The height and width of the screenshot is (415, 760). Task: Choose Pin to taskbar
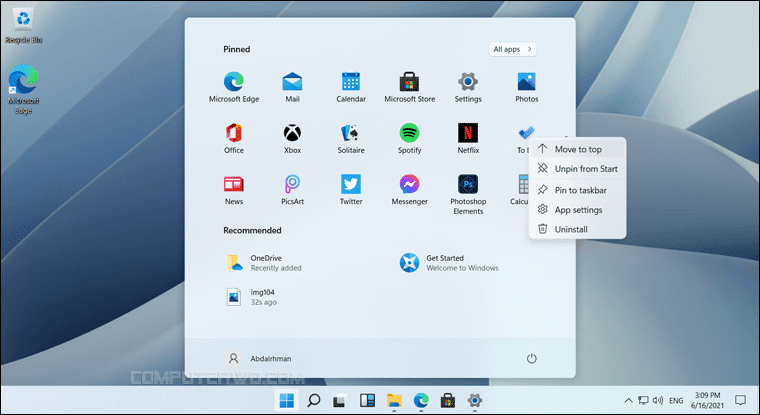pos(577,190)
